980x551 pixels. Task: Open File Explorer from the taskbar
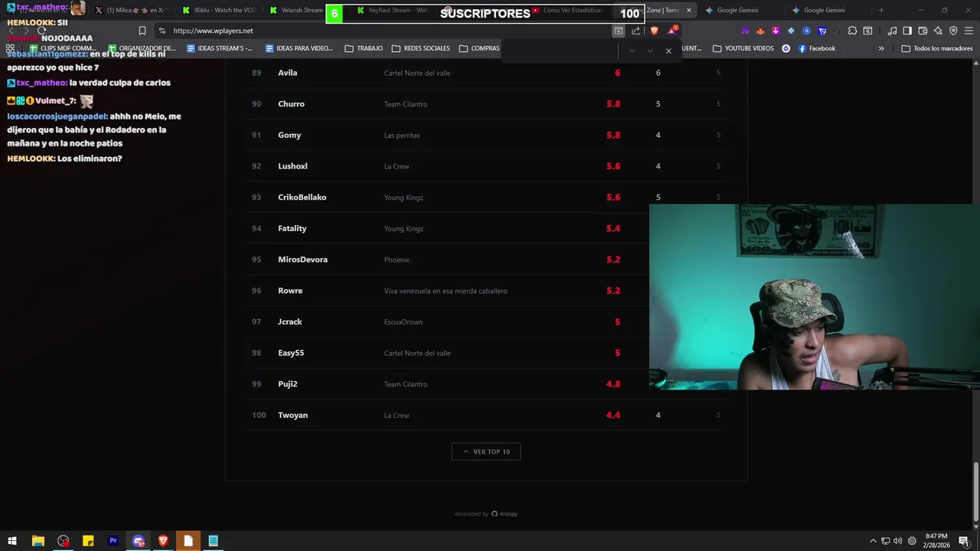pos(38,541)
